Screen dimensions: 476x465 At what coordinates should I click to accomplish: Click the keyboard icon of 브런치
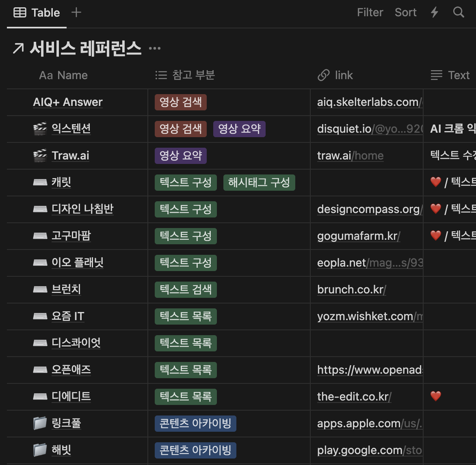point(40,289)
